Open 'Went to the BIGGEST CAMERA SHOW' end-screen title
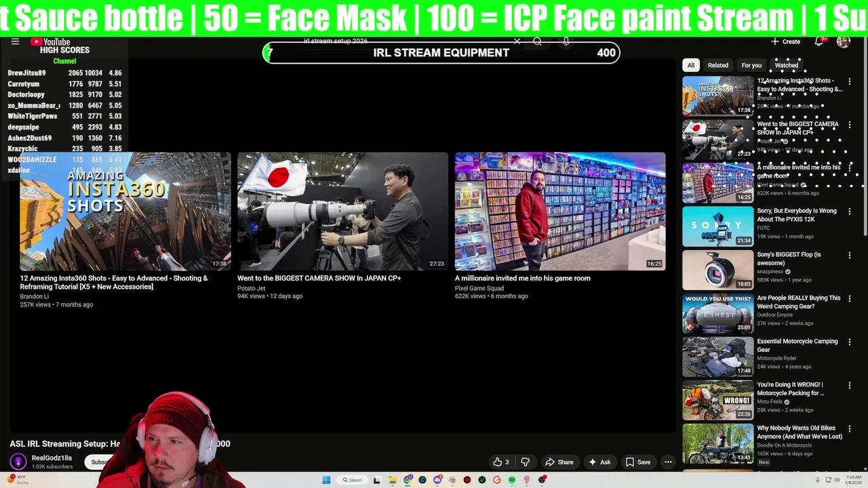The image size is (868, 488). [x=319, y=278]
